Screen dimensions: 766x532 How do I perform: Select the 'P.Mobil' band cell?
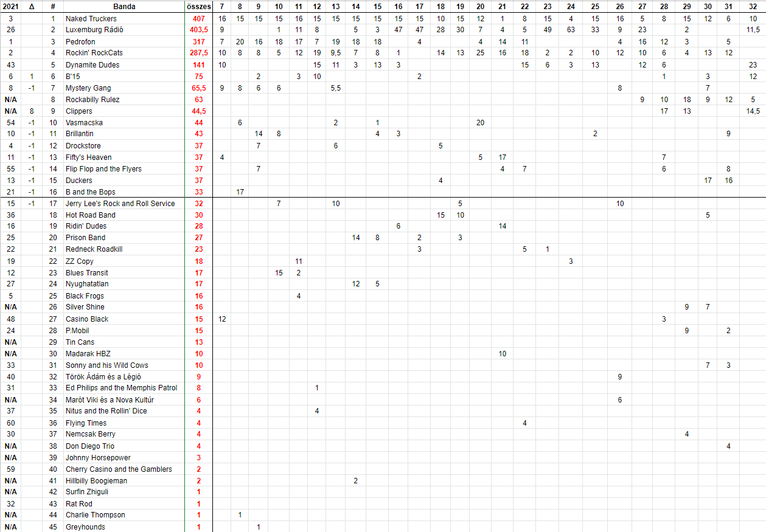tap(124, 331)
